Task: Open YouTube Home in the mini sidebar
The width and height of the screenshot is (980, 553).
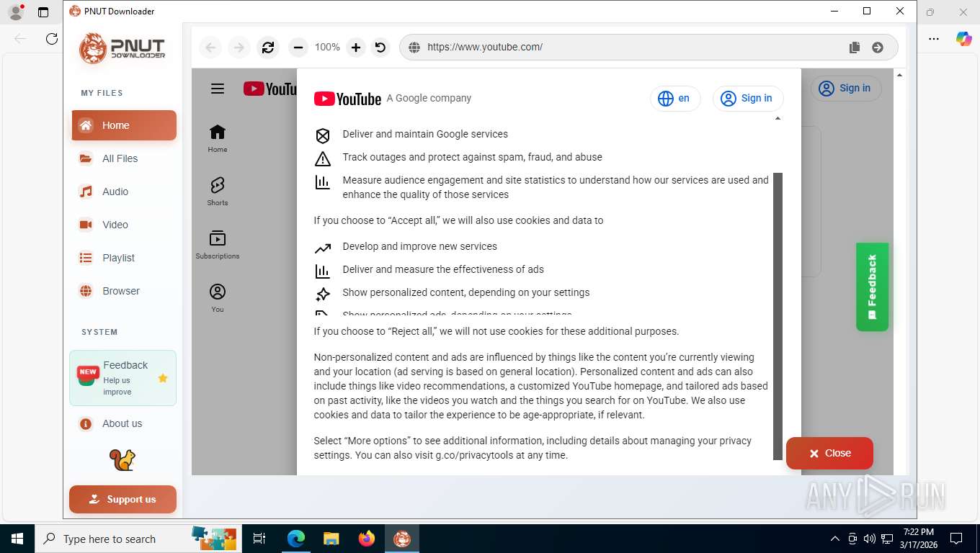Action: click(x=218, y=138)
